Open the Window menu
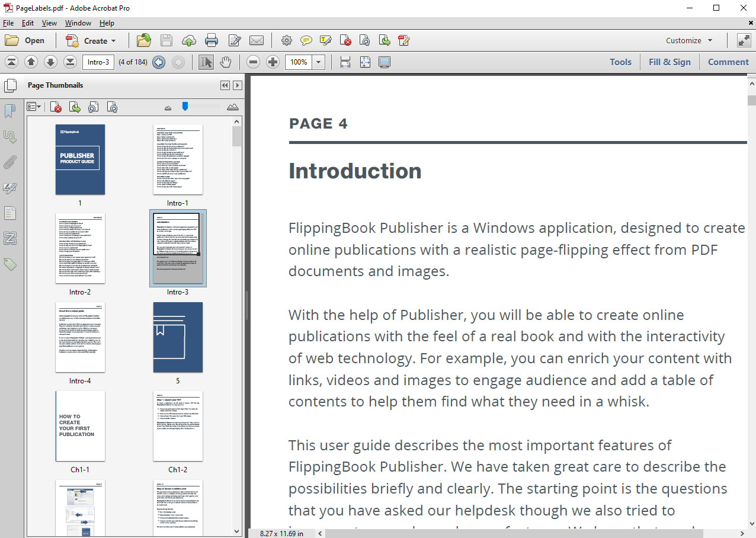 [78, 23]
